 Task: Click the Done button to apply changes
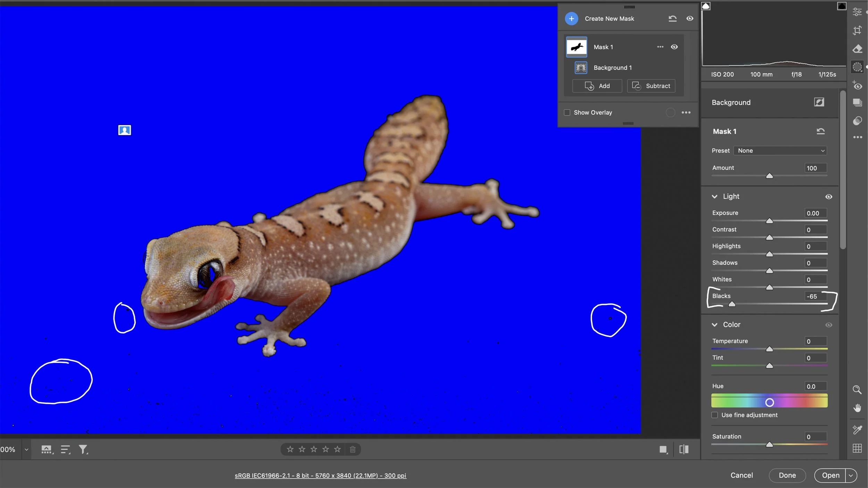click(787, 475)
